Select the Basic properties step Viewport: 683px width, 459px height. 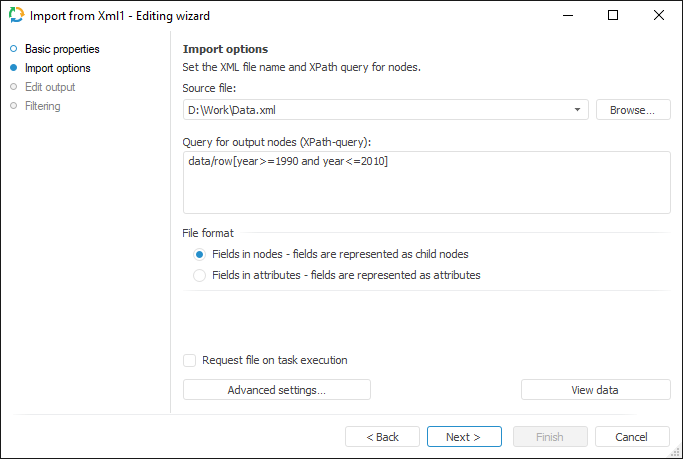pyautogui.click(x=62, y=49)
